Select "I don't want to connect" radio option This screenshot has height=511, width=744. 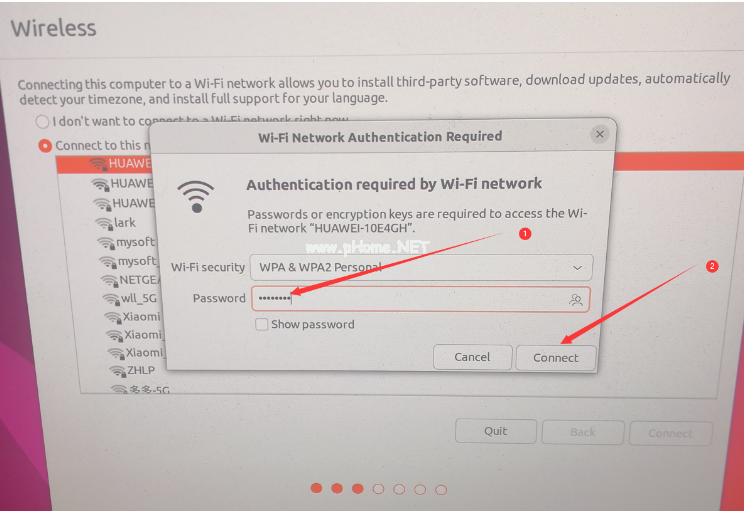[x=42, y=122]
